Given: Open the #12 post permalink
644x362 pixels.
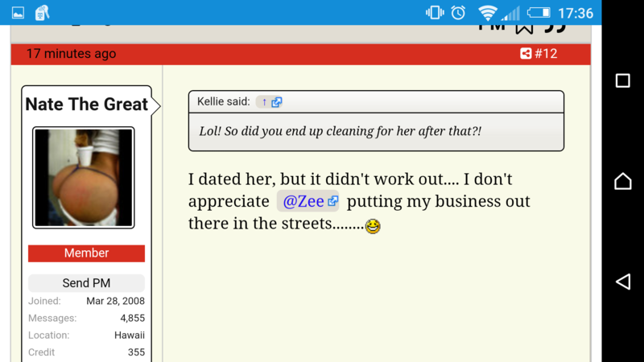Looking at the screenshot, I should tap(546, 54).
